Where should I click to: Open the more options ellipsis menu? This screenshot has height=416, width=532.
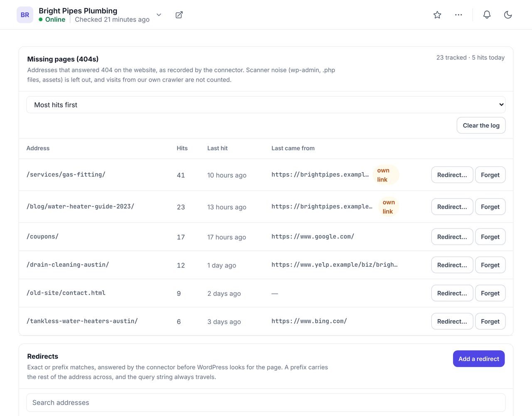[x=458, y=15]
